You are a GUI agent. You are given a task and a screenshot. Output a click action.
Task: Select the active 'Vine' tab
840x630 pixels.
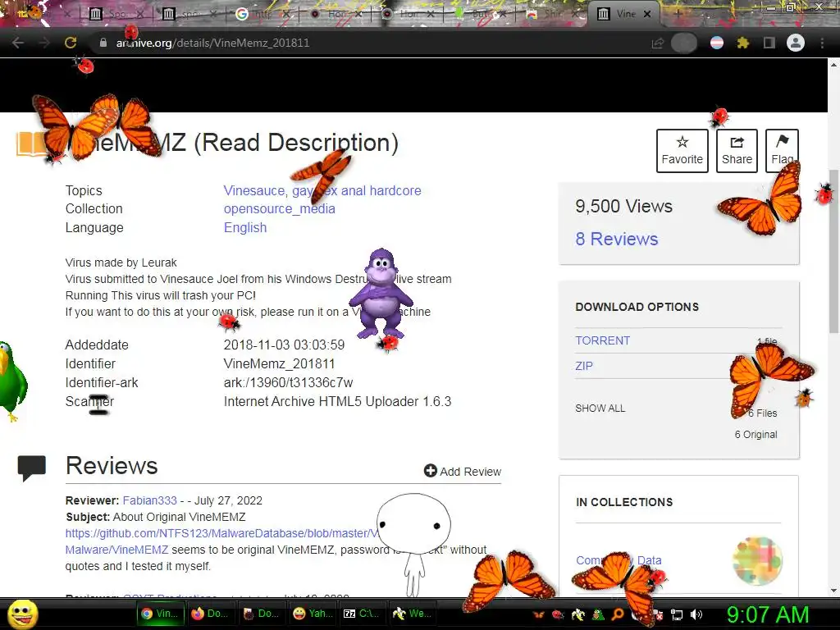619,14
